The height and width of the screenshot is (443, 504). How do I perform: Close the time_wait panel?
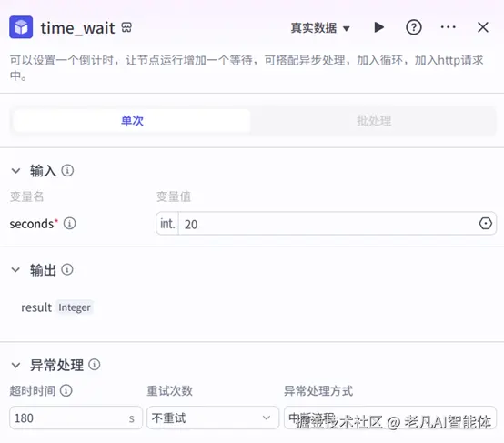click(483, 27)
